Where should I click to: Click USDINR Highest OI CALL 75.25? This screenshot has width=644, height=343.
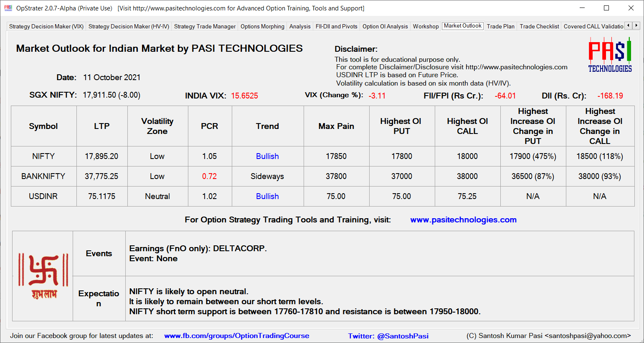click(x=467, y=196)
